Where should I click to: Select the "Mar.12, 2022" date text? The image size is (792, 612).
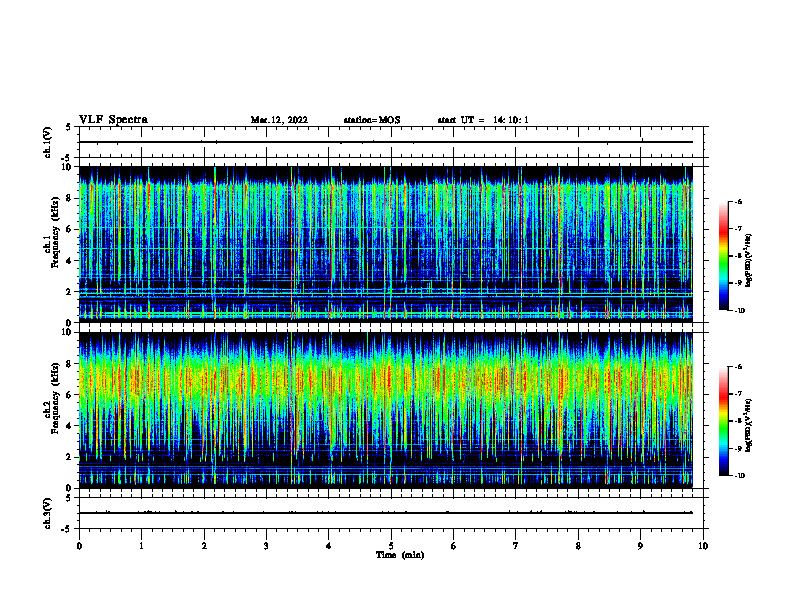[279, 120]
